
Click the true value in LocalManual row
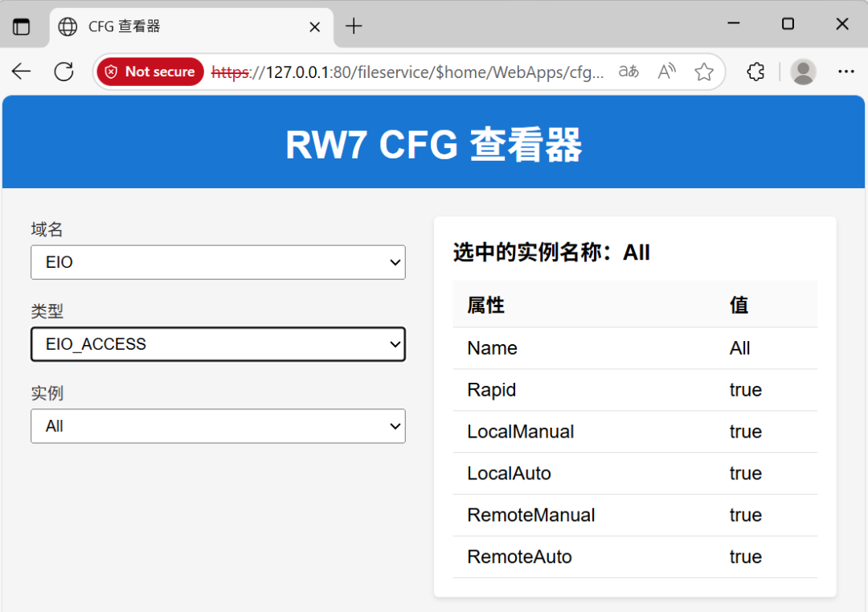click(x=745, y=431)
